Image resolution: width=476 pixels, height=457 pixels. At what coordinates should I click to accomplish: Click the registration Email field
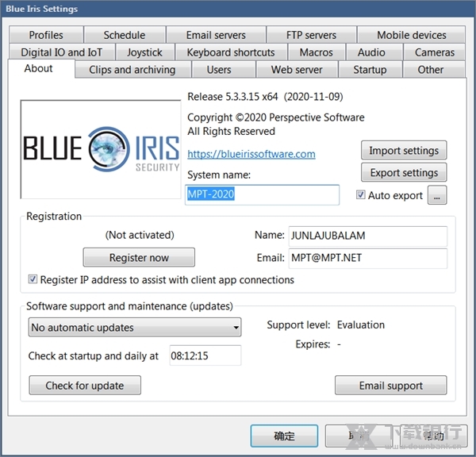[x=367, y=258]
